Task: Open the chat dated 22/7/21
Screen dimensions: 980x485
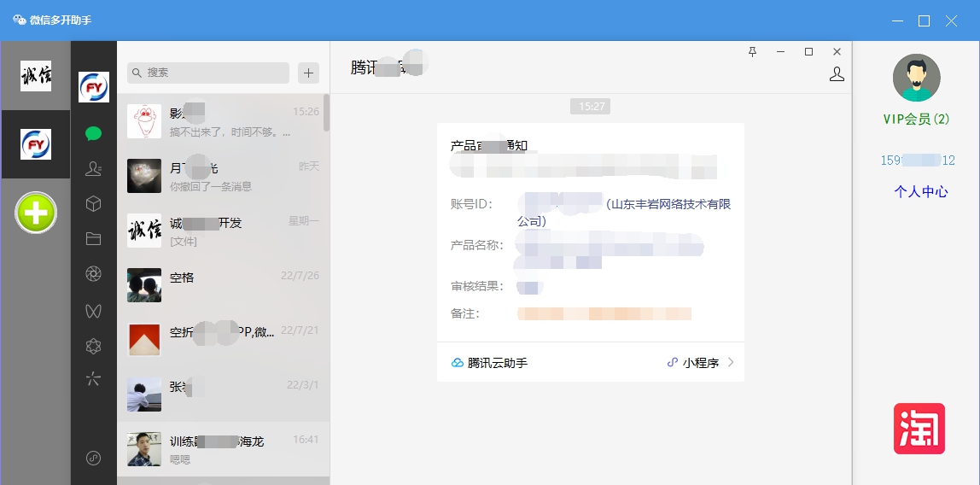Action: 223,341
